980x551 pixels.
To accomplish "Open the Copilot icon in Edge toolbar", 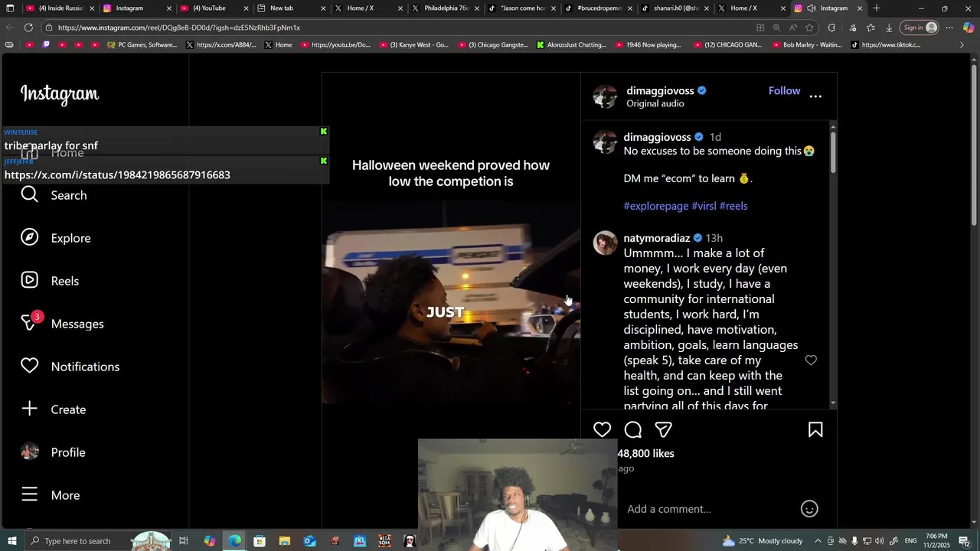I will point(969,28).
